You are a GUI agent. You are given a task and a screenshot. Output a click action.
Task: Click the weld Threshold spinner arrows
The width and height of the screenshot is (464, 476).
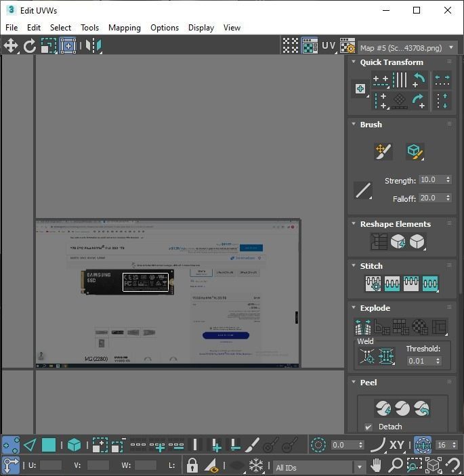click(438, 361)
